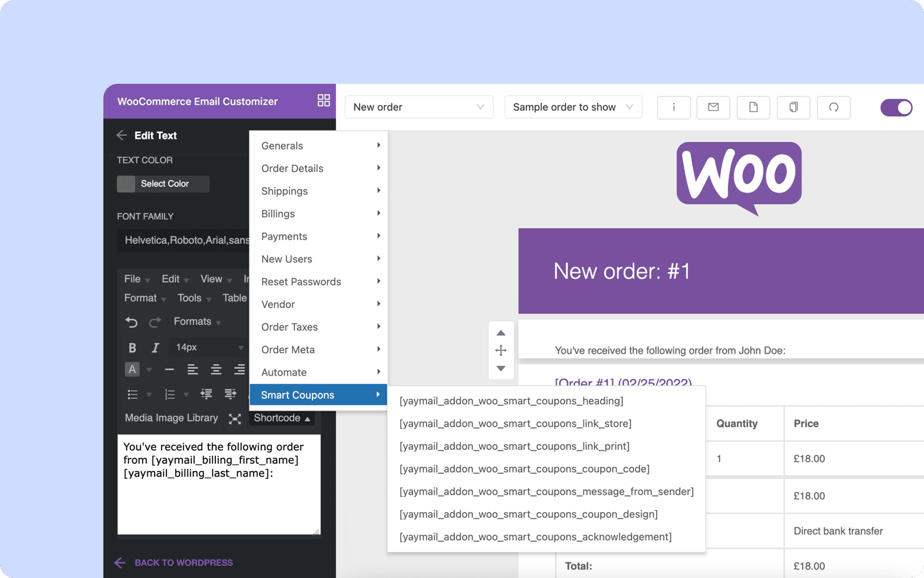The width and height of the screenshot is (924, 578).
Task: Send test email via envelope icon
Action: click(x=713, y=107)
